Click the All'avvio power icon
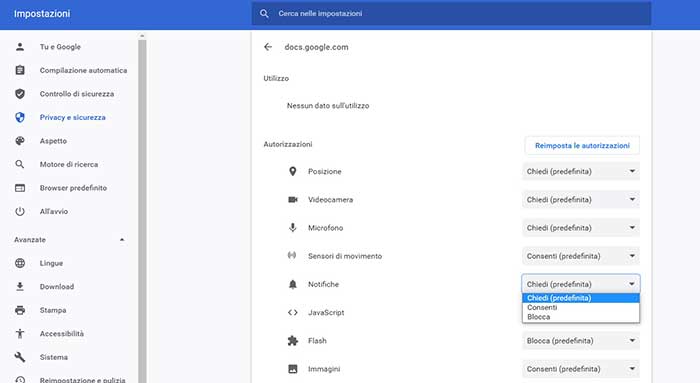 pyautogui.click(x=20, y=211)
